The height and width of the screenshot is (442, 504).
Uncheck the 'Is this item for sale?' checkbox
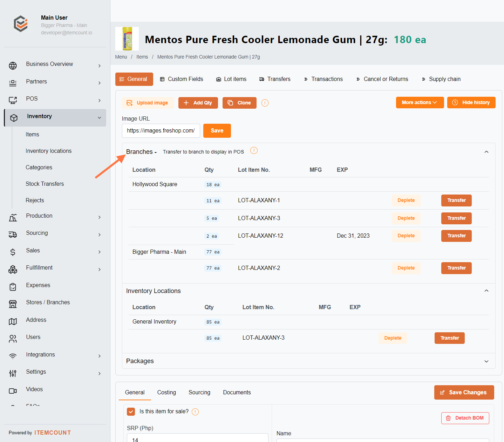(x=131, y=412)
